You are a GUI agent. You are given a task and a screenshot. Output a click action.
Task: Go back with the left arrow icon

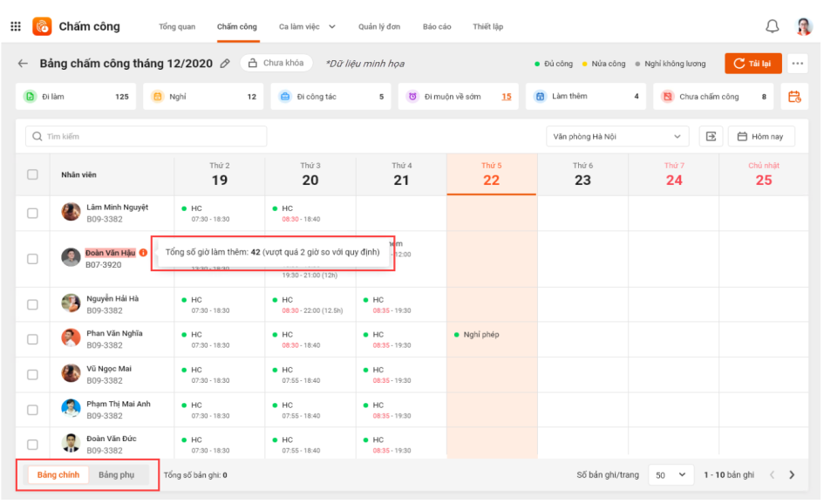(23, 64)
